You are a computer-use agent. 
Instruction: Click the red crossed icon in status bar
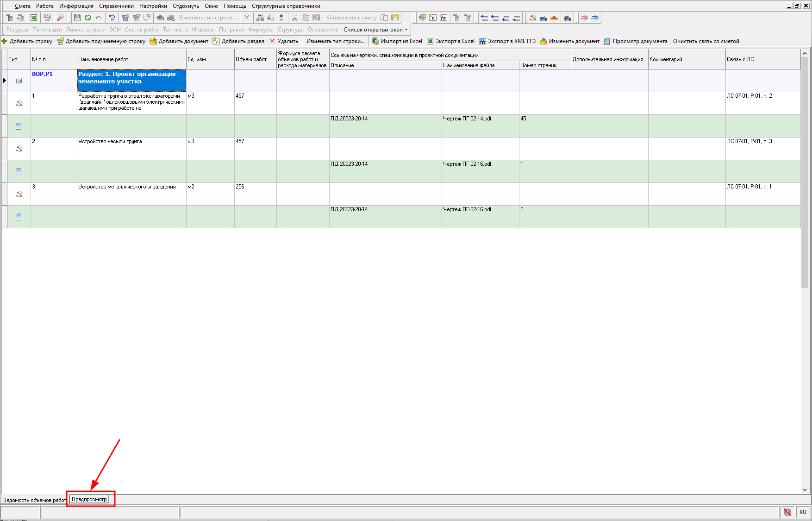[x=787, y=512]
